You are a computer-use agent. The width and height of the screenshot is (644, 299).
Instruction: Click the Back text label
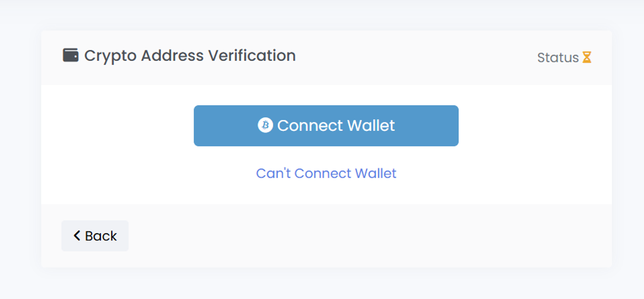[x=101, y=236]
